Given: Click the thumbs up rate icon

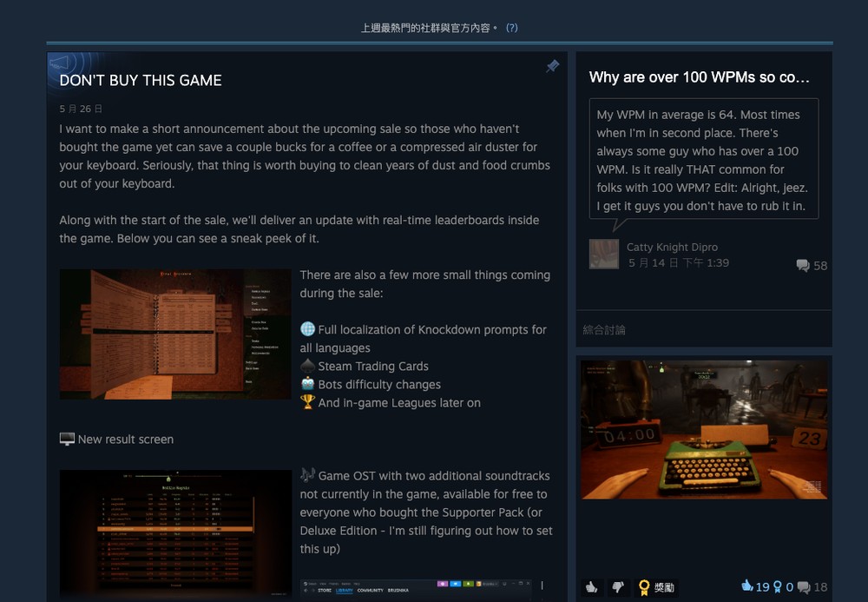Looking at the screenshot, I should point(592,587).
